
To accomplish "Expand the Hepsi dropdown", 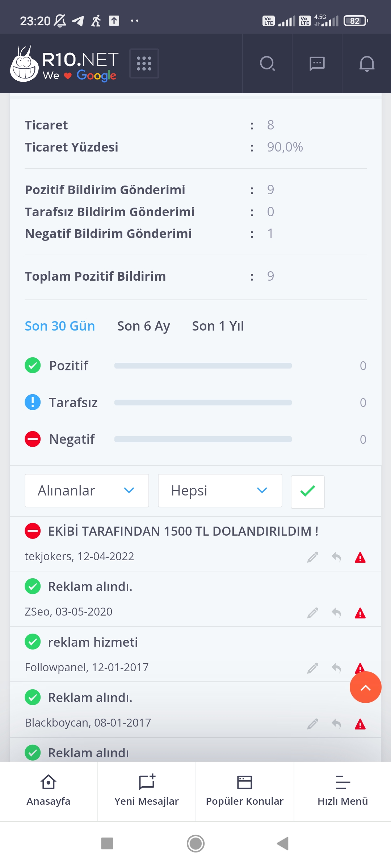I will 220,490.
